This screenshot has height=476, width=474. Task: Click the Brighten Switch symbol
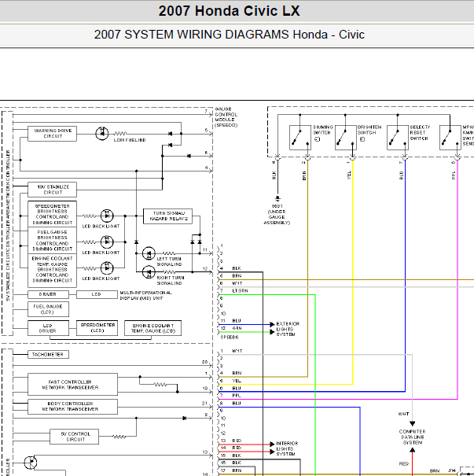tap(346, 138)
